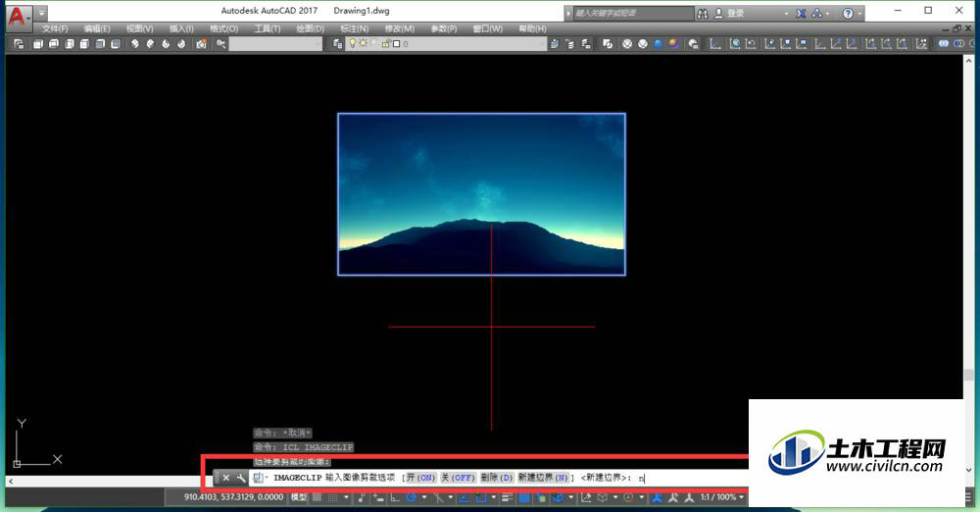Toggle layer 0 lock padlock icon
Screen dimensions: 980x512
[385, 44]
